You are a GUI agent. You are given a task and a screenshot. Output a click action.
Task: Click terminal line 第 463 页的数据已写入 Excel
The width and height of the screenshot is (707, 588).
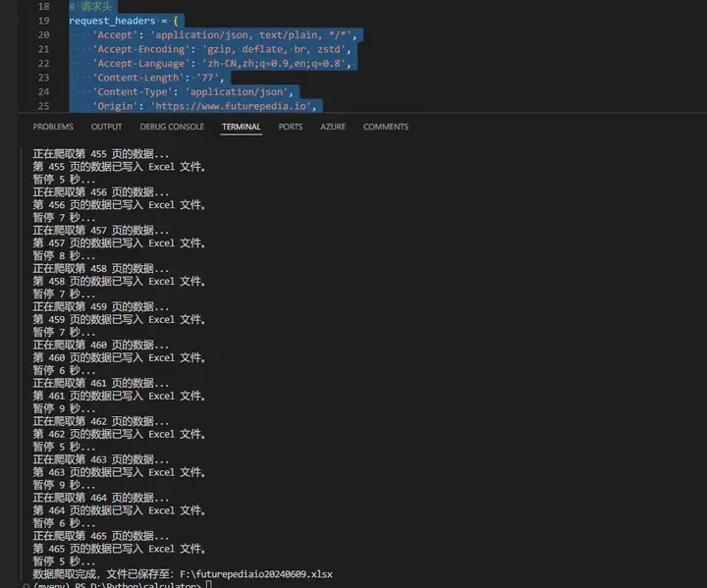(x=119, y=472)
